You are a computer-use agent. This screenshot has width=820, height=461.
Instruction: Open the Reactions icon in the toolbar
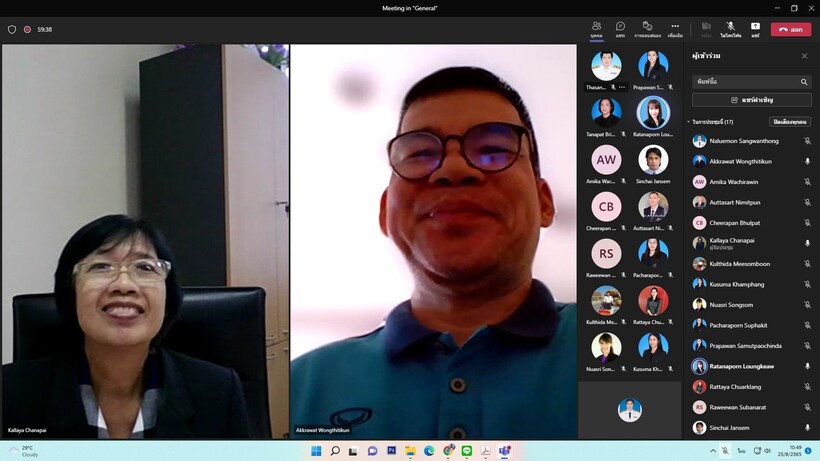pyautogui.click(x=647, y=29)
